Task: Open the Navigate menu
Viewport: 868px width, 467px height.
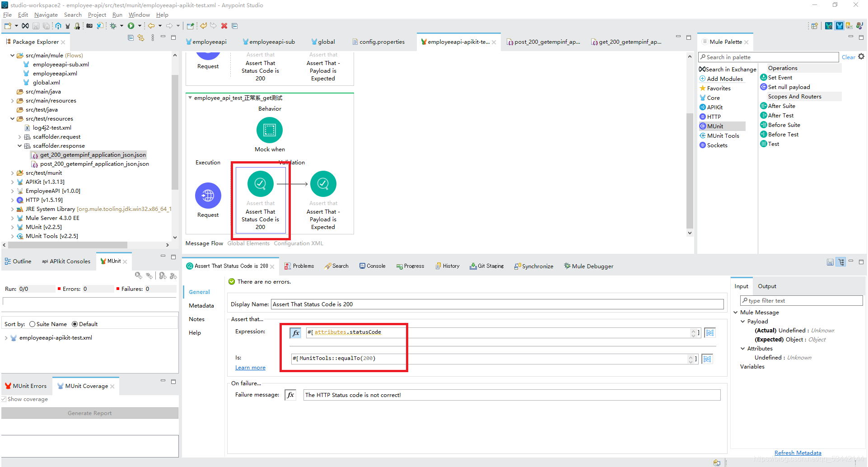Action: [x=46, y=14]
